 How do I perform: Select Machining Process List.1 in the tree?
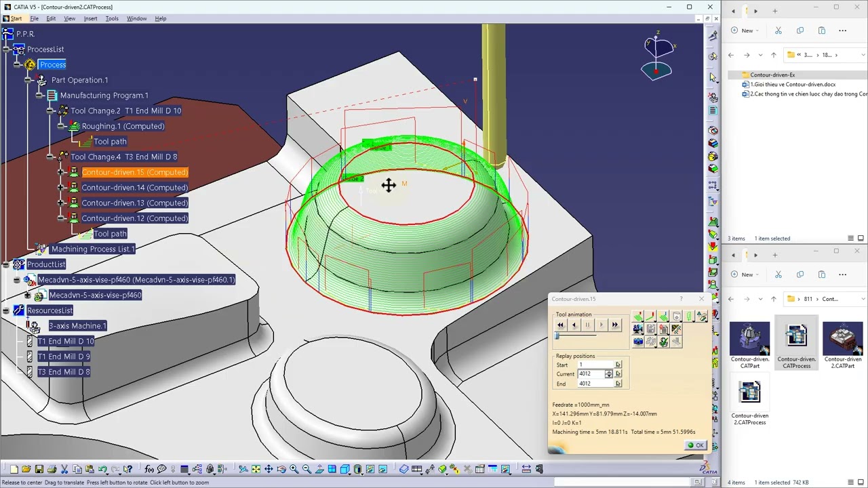click(93, 249)
